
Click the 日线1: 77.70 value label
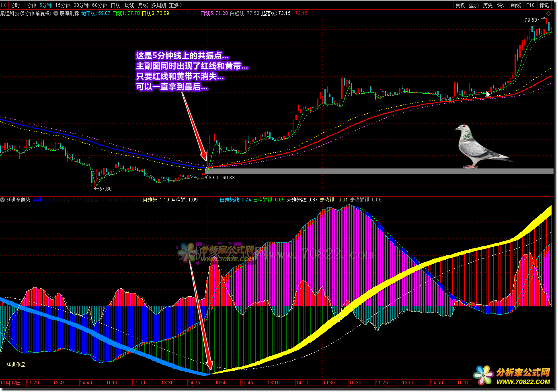126,13
